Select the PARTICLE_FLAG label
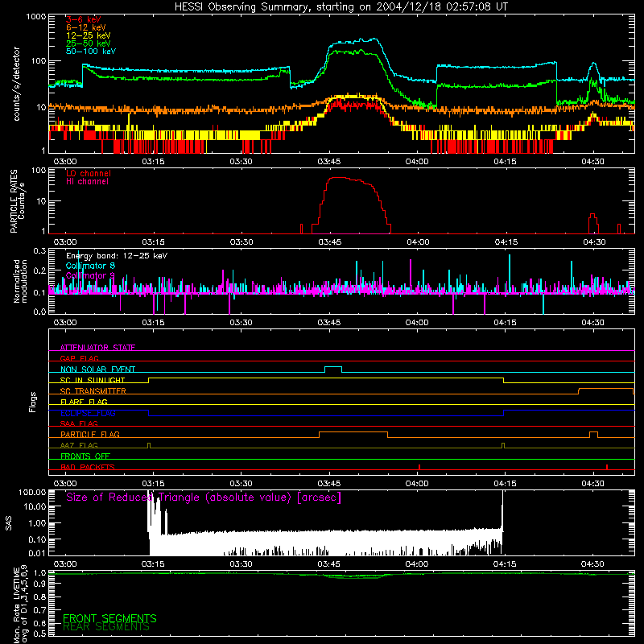The height and width of the screenshot is (644, 644). click(90, 435)
